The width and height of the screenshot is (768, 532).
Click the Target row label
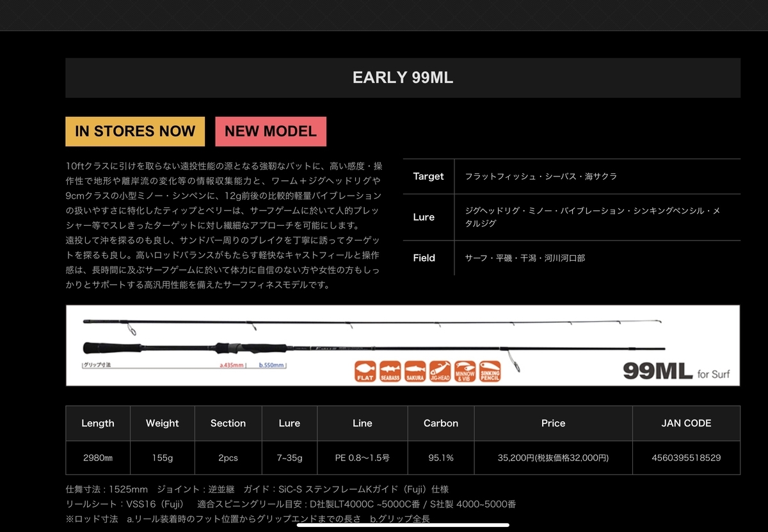coord(428,176)
